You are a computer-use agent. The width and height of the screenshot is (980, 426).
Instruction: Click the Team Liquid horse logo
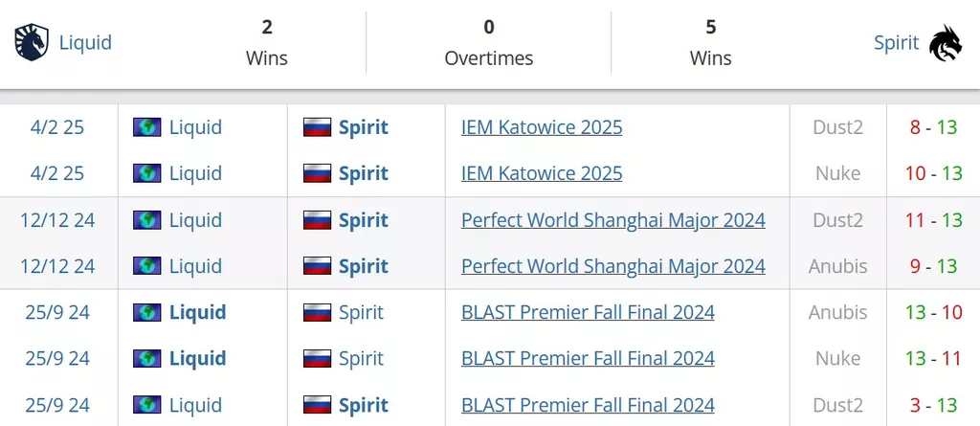tap(32, 42)
